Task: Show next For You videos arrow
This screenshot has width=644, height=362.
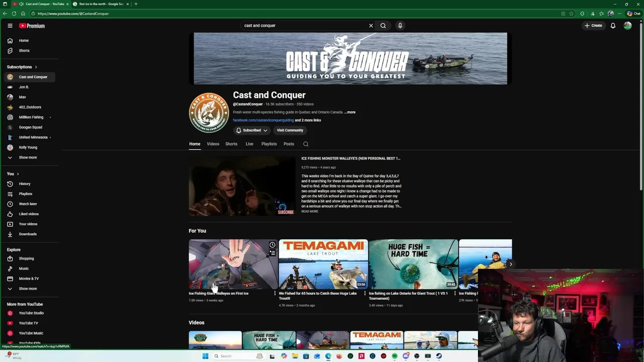Action: 511,264
